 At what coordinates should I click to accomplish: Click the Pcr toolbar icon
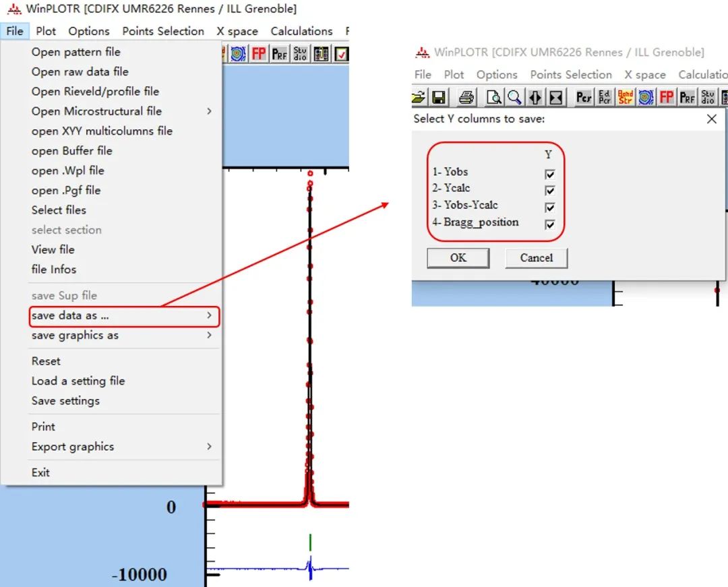[x=584, y=98]
